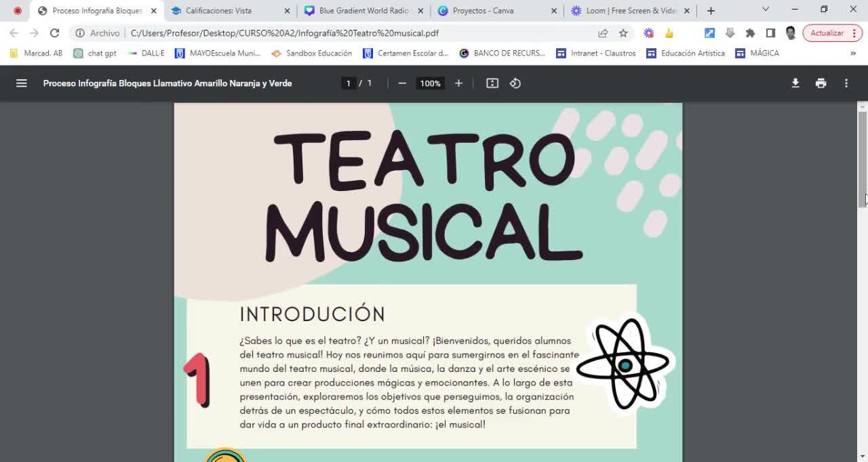Screen dimensions: 868x462
Task: Open the Intranet - Claustros bookmark
Action: 596,53
